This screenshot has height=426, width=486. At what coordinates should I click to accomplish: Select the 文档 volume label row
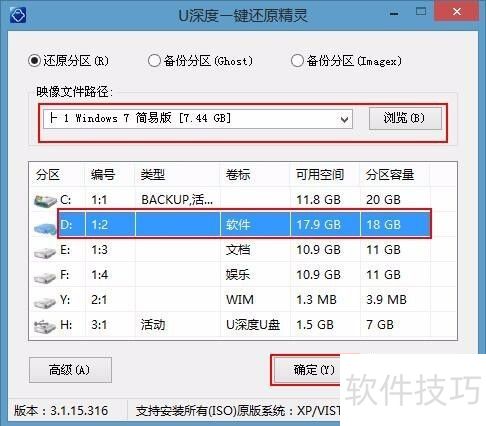[x=238, y=250]
